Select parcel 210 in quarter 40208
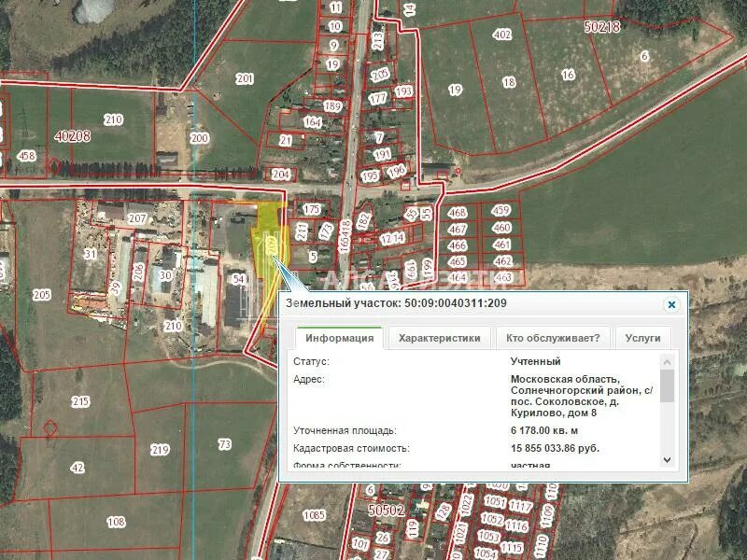This screenshot has height=560, width=747. [114, 119]
